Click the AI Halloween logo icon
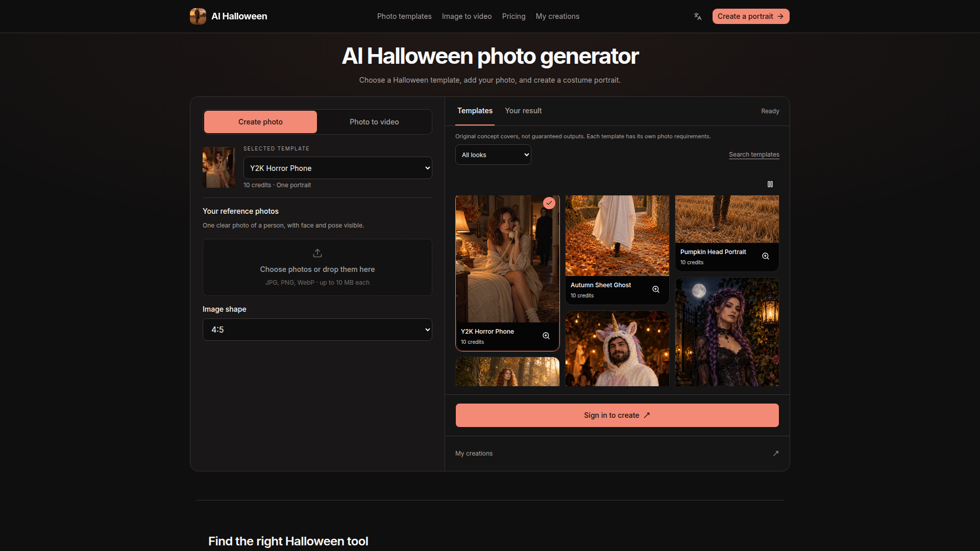 click(198, 16)
